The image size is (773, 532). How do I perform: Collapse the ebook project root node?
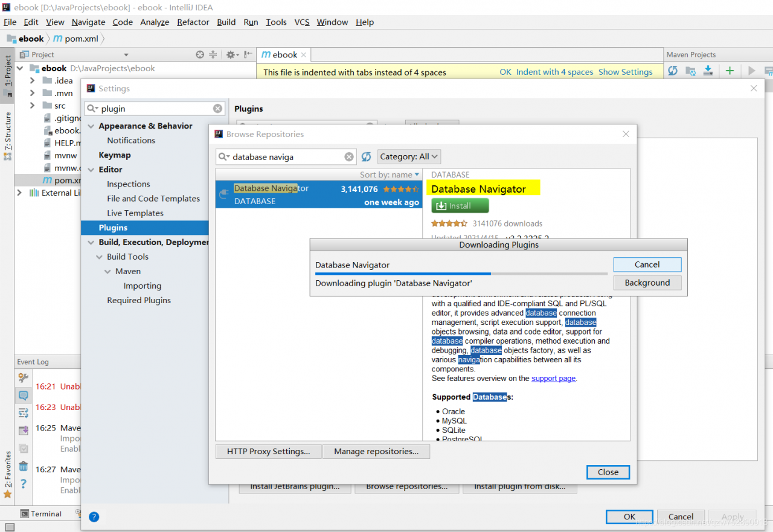[x=21, y=68]
